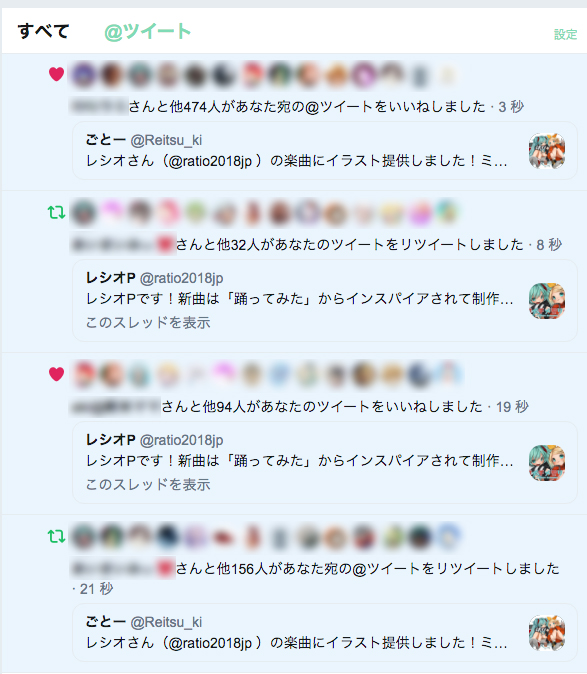Click the retweet icon of the 32 retweets notification
This screenshot has width=587, height=674.
click(56, 212)
